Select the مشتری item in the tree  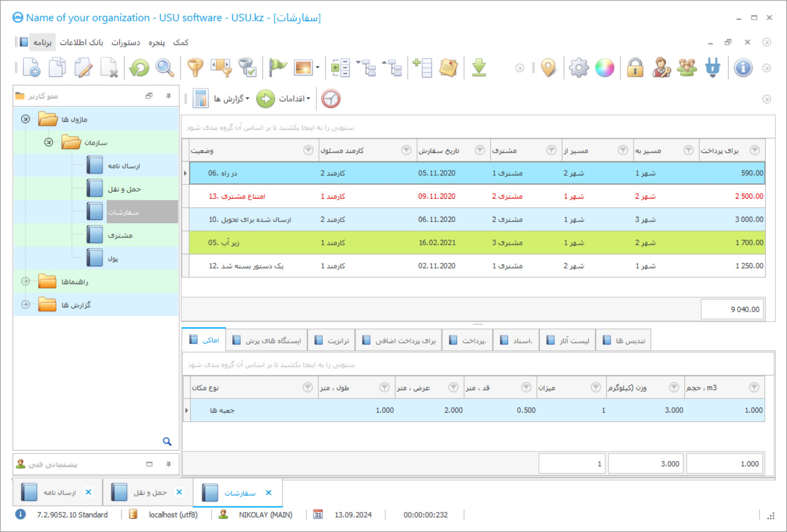(x=120, y=235)
